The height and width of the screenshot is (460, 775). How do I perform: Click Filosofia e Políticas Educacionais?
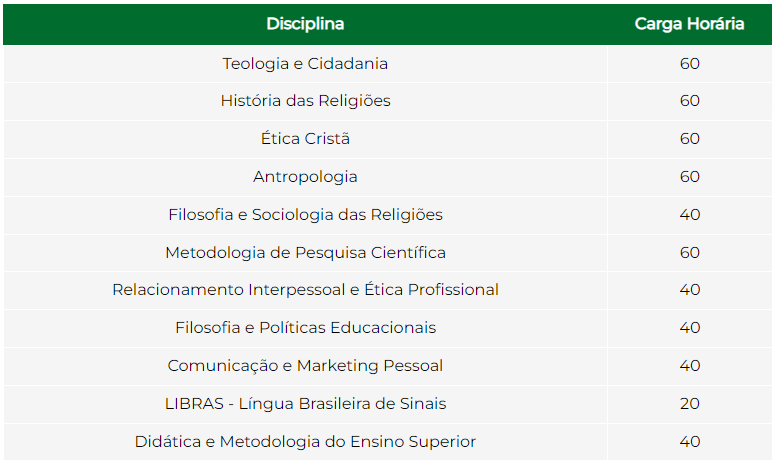point(305,328)
